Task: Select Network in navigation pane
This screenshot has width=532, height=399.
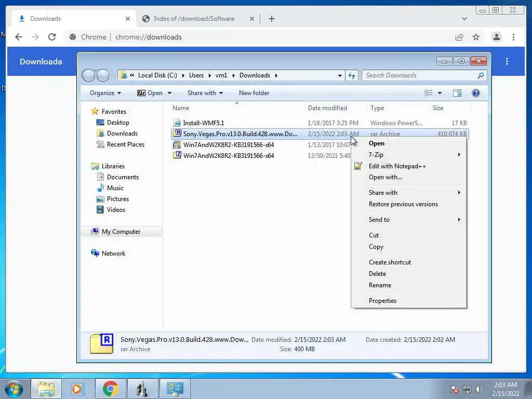Action: click(x=113, y=254)
